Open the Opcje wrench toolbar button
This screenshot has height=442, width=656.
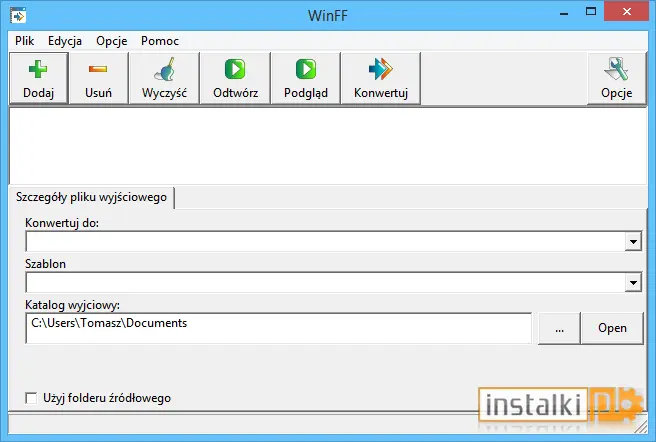[x=617, y=78]
